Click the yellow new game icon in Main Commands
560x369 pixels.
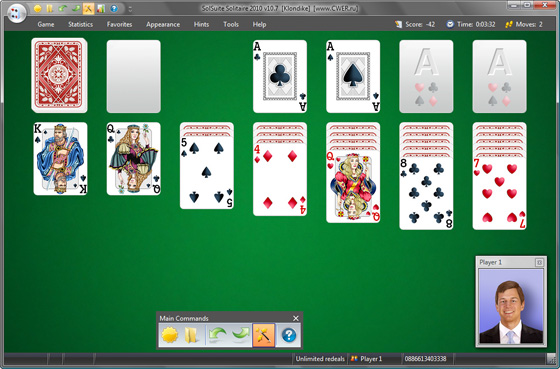click(x=170, y=335)
